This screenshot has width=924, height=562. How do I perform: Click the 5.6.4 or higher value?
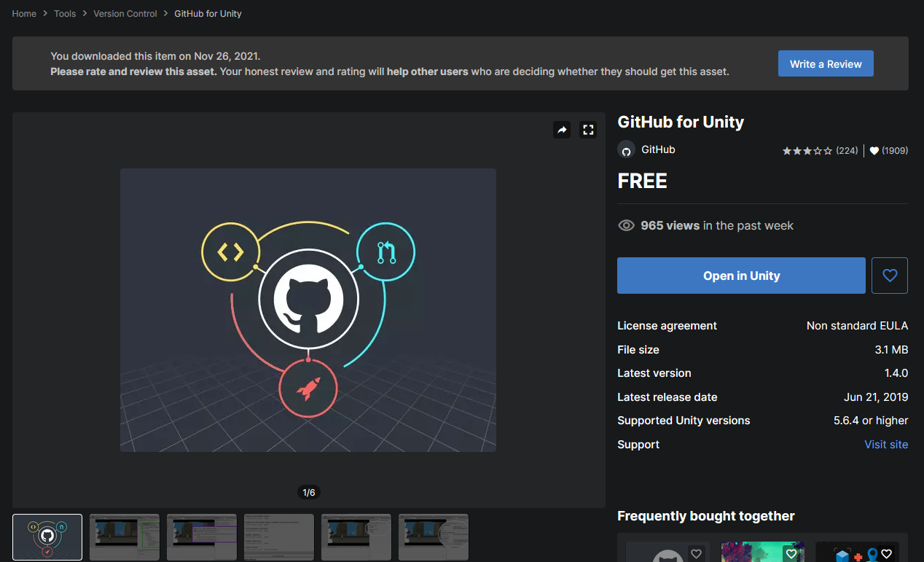pos(871,421)
